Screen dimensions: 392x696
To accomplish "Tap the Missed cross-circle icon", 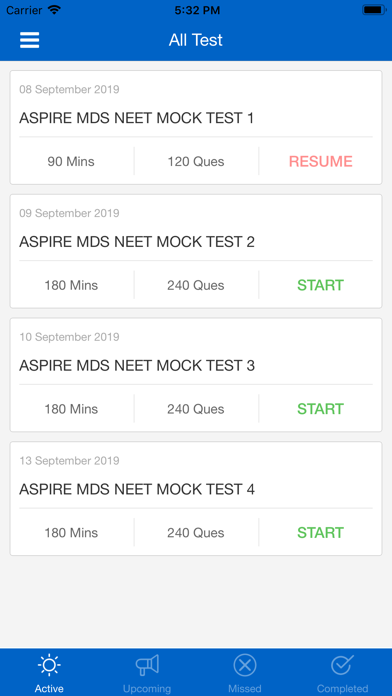I will point(245,665).
